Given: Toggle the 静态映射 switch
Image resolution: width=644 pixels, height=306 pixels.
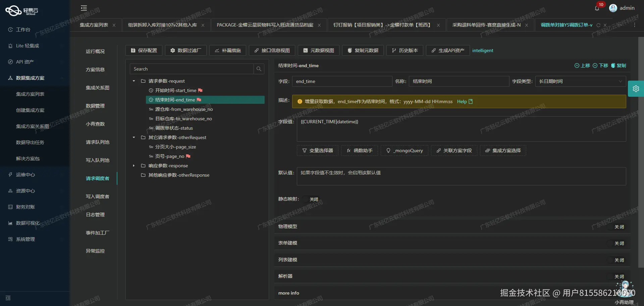Looking at the screenshot, I should click(x=311, y=199).
